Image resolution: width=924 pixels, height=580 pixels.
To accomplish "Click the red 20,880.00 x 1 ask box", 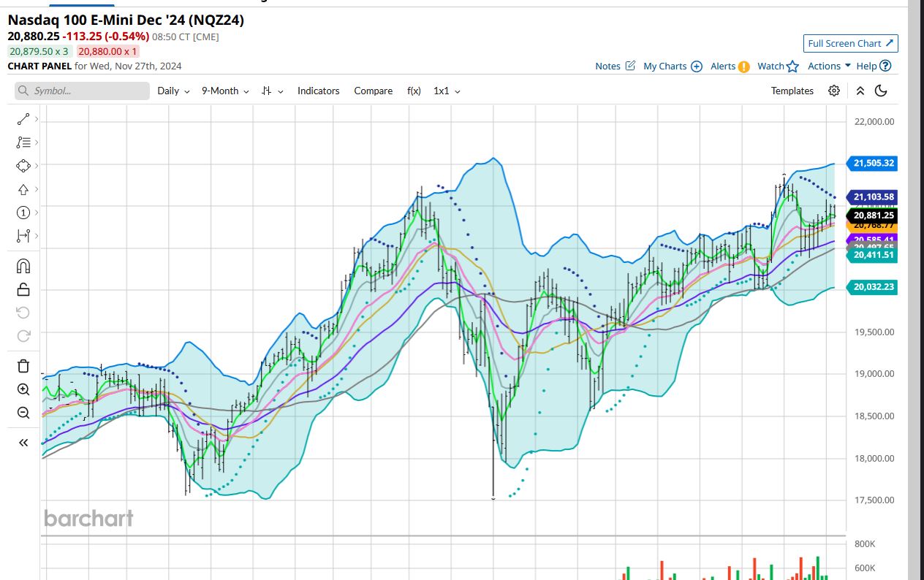I will coord(107,51).
